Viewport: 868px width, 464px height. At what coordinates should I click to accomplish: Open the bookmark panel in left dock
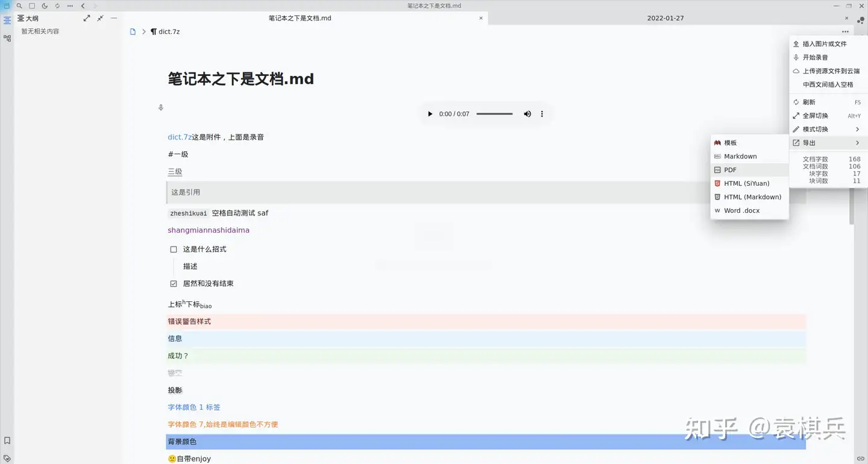(x=7, y=440)
